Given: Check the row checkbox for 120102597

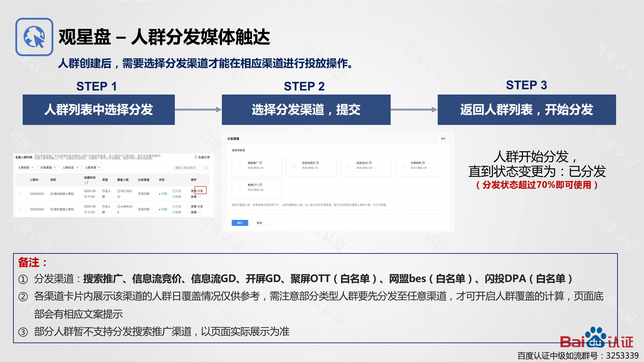Looking at the screenshot, I should [19, 209].
